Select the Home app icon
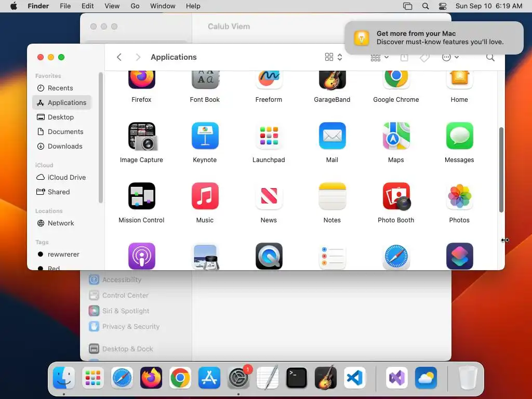The width and height of the screenshot is (532, 399). [459, 79]
